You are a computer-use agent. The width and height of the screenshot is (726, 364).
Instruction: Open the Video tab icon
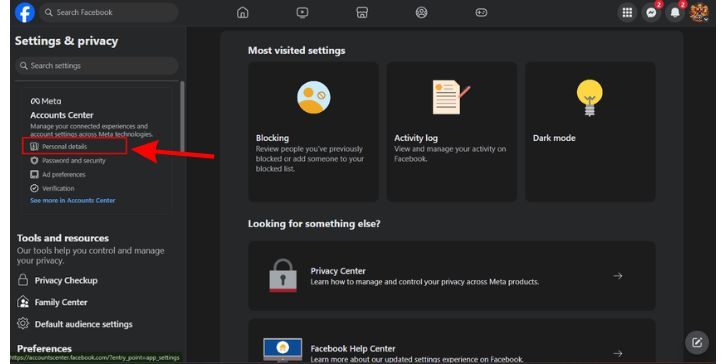click(302, 13)
